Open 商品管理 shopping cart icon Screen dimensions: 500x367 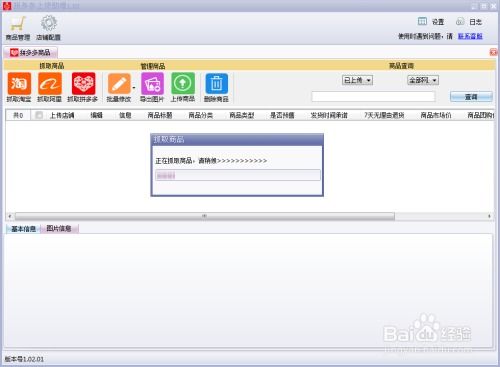pyautogui.click(x=18, y=24)
